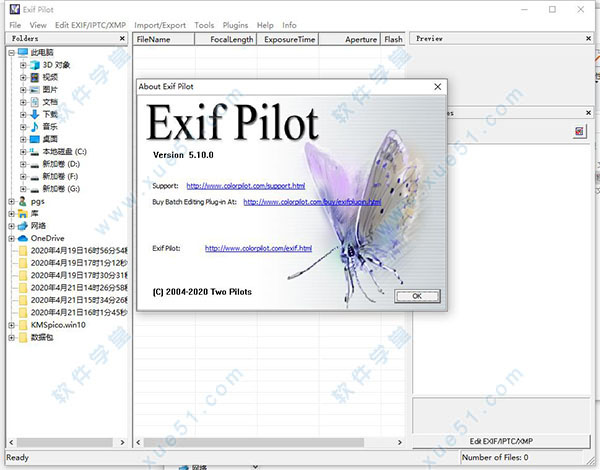The width and height of the screenshot is (600, 470).
Task: Click the (F:) drive icon
Action: (35, 176)
